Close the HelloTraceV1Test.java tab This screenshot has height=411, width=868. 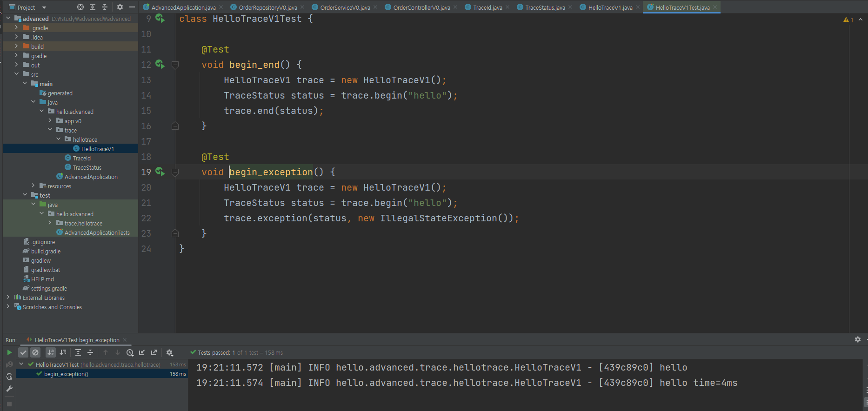pos(715,7)
